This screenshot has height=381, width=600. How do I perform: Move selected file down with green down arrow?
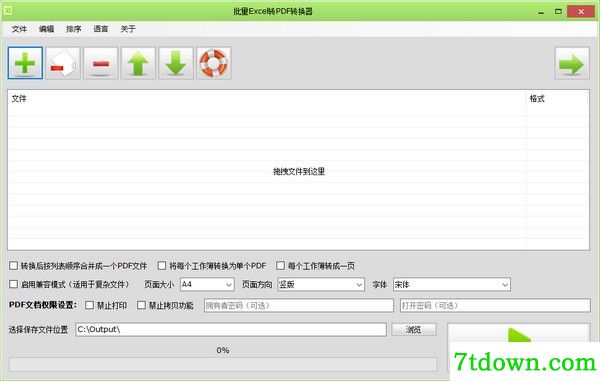click(x=176, y=63)
